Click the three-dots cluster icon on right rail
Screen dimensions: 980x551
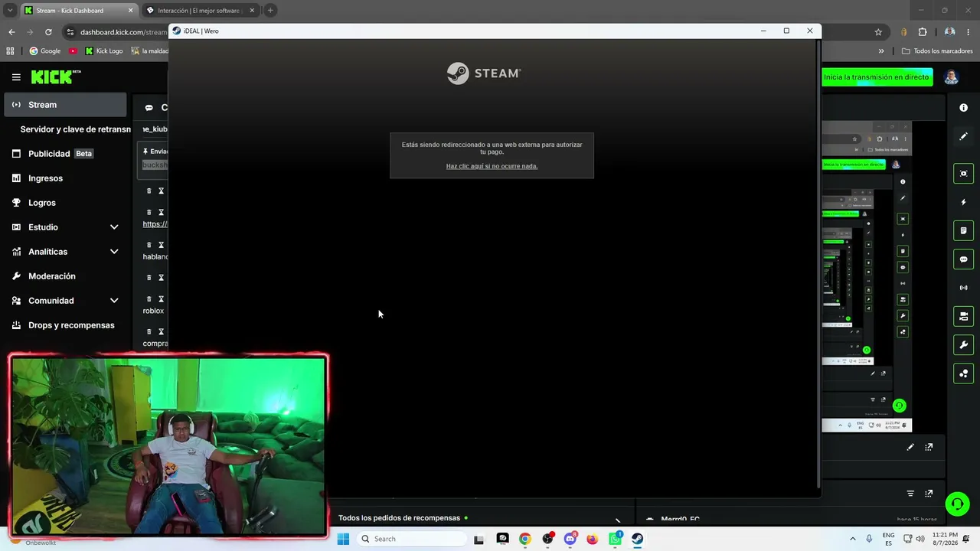[963, 373]
